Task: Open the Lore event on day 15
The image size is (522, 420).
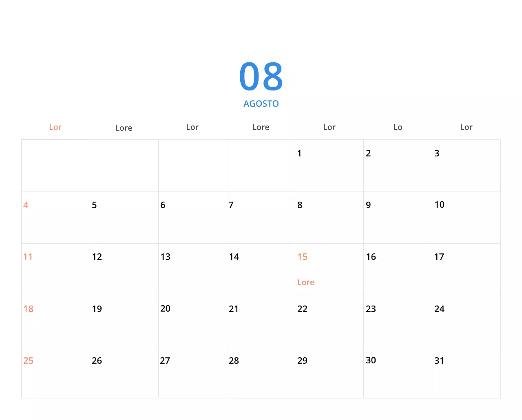Action: pos(306,282)
